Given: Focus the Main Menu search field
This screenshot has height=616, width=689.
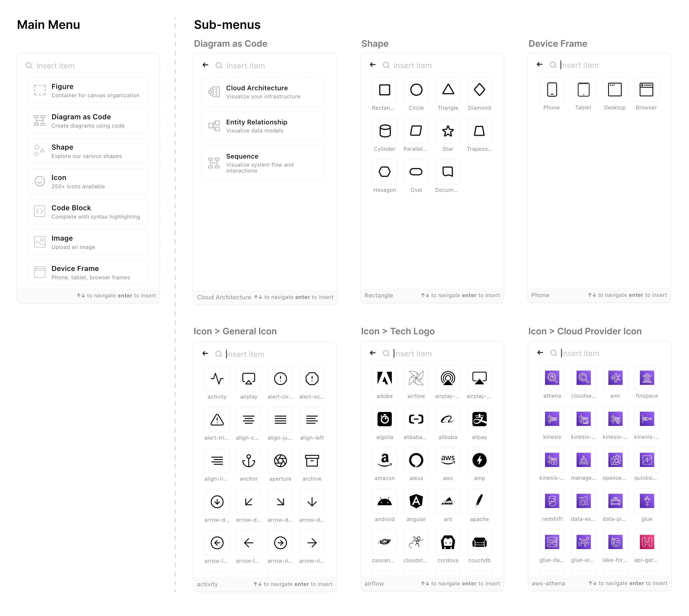Looking at the screenshot, I should (x=91, y=66).
